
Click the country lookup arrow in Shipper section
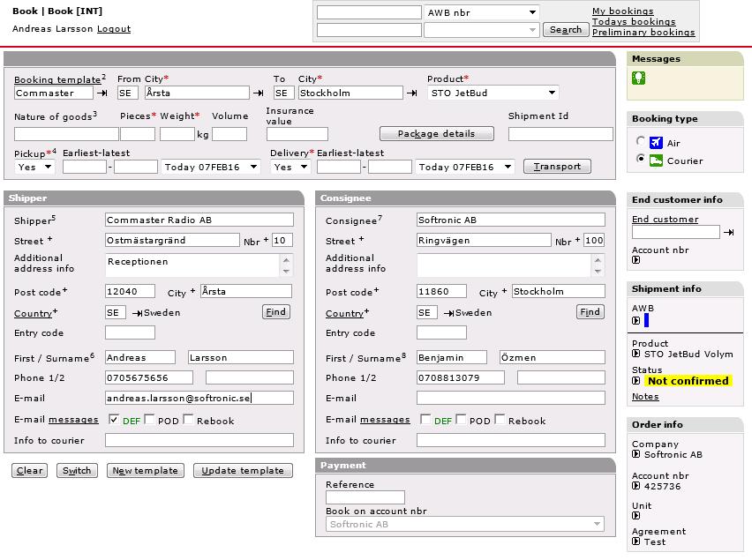137,313
